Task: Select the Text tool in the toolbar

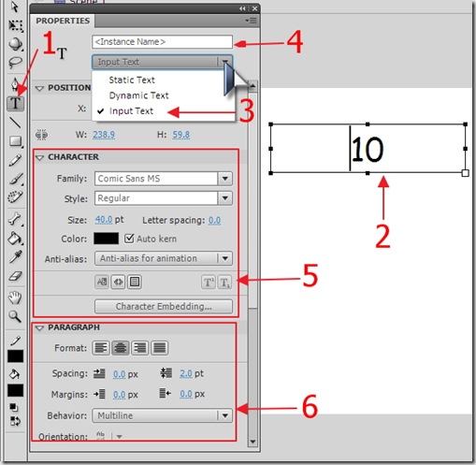Action: (x=16, y=103)
